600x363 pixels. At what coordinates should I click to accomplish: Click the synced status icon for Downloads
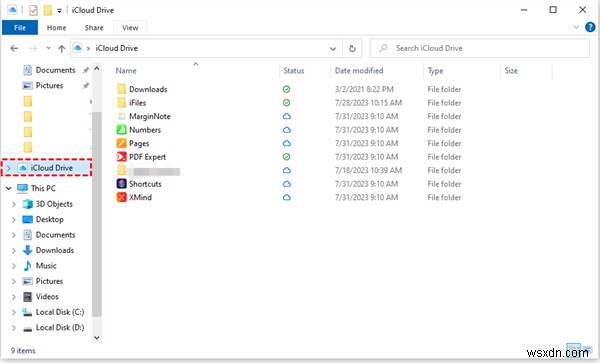286,89
